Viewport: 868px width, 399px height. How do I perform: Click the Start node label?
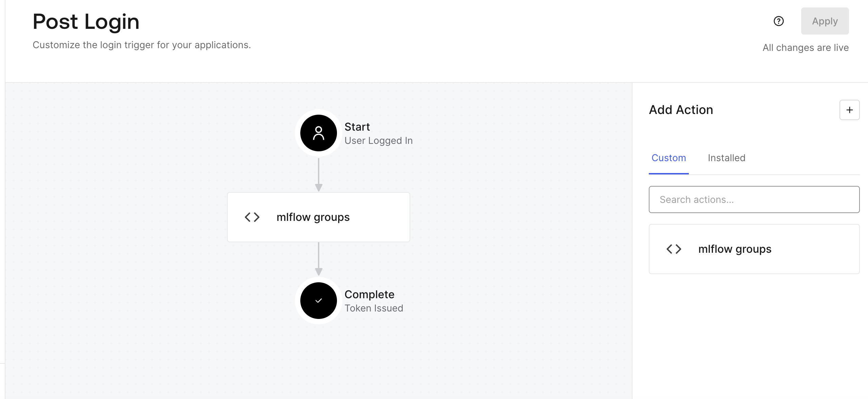357,127
